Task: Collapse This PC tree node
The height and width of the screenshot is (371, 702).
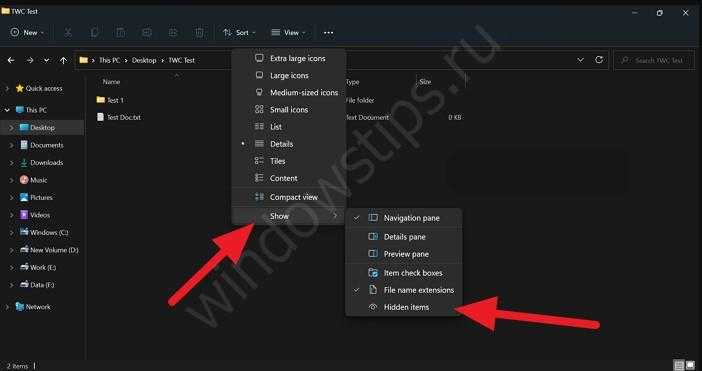Action: click(x=7, y=110)
